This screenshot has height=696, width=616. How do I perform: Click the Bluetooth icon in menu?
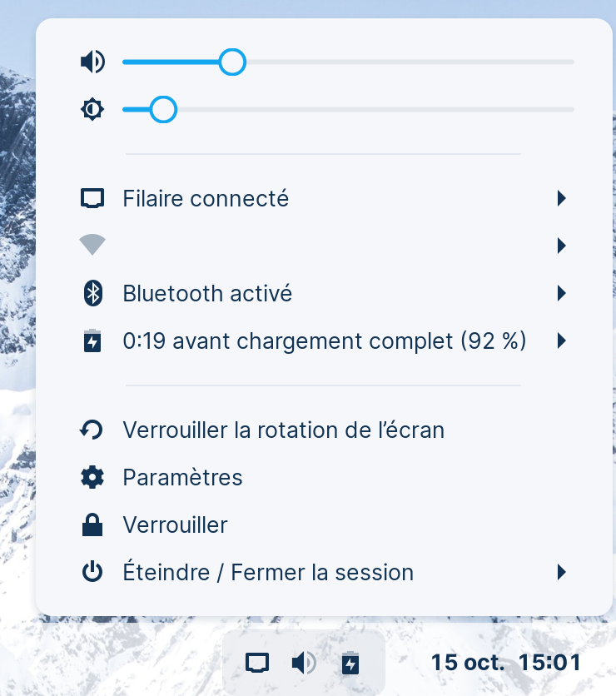[x=92, y=293]
